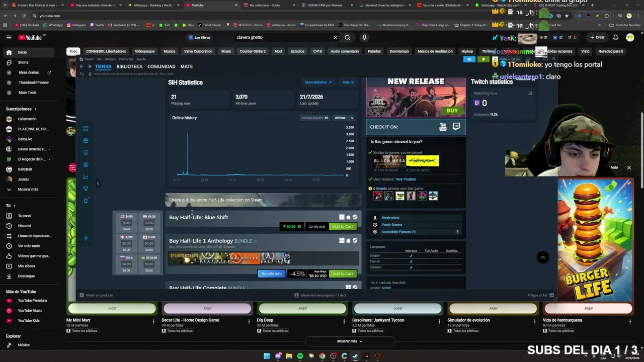Open Accessibility Features (4) link
The width and height of the screenshot is (644, 362).
[x=398, y=232]
